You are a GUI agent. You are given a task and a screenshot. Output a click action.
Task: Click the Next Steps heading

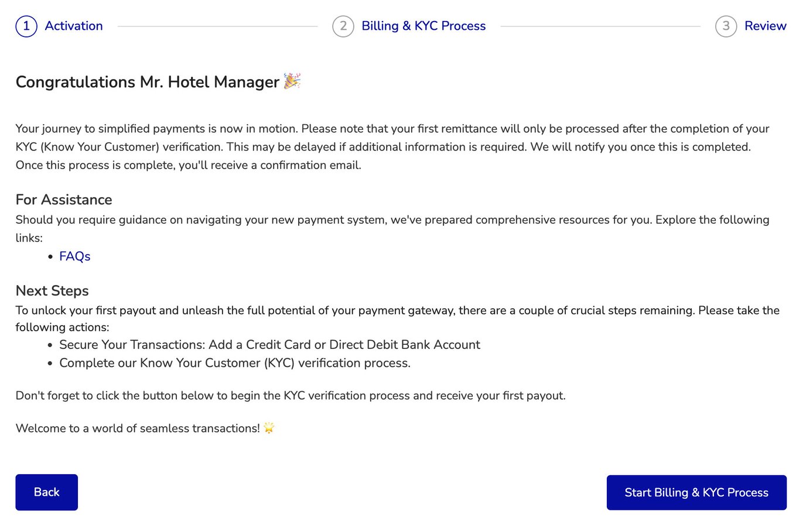(x=52, y=291)
